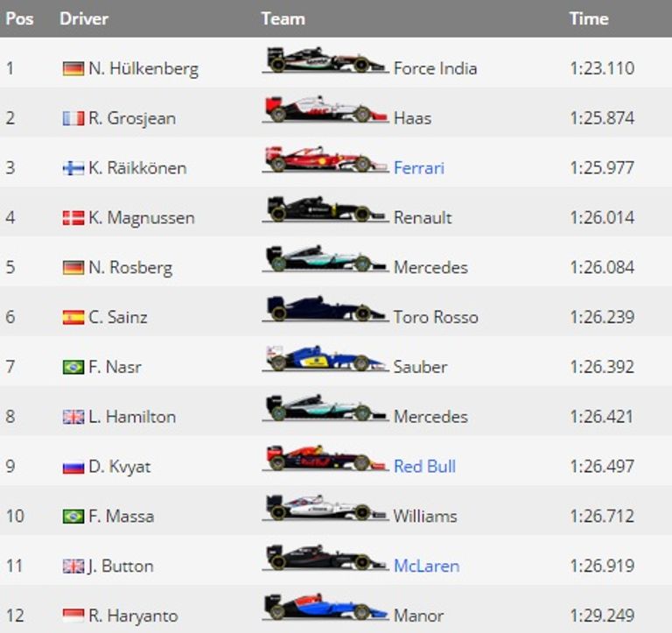Click the Force India car icon
The height and width of the screenshot is (633, 672).
(x=325, y=61)
